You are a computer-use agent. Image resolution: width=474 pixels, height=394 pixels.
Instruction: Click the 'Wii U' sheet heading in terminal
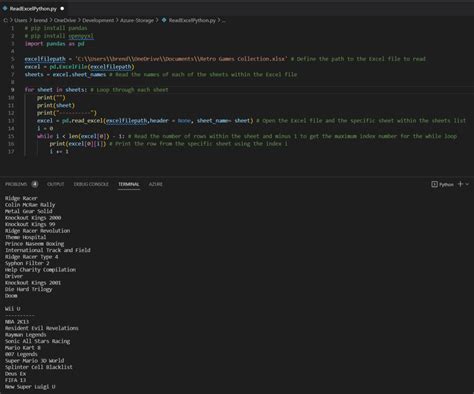pos(12,309)
